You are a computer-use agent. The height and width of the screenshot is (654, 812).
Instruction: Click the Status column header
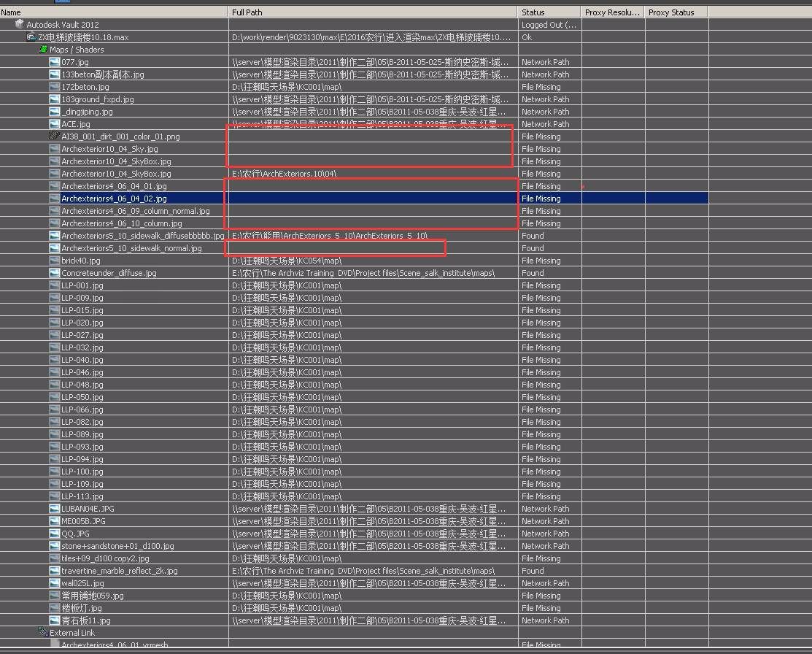(x=549, y=12)
